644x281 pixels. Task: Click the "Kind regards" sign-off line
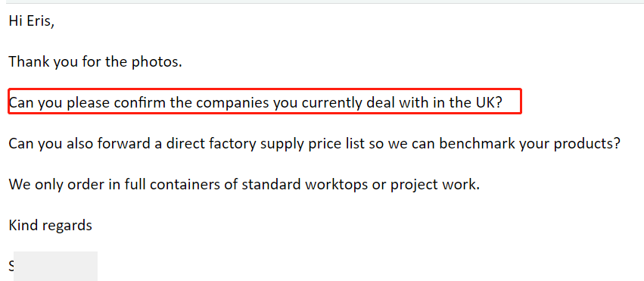(x=51, y=226)
